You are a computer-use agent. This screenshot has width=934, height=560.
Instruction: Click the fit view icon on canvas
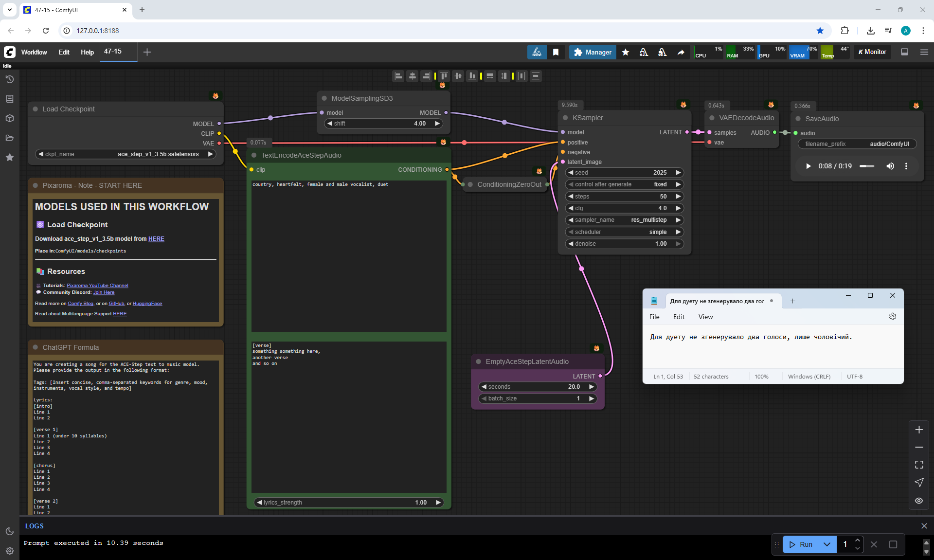[918, 465]
